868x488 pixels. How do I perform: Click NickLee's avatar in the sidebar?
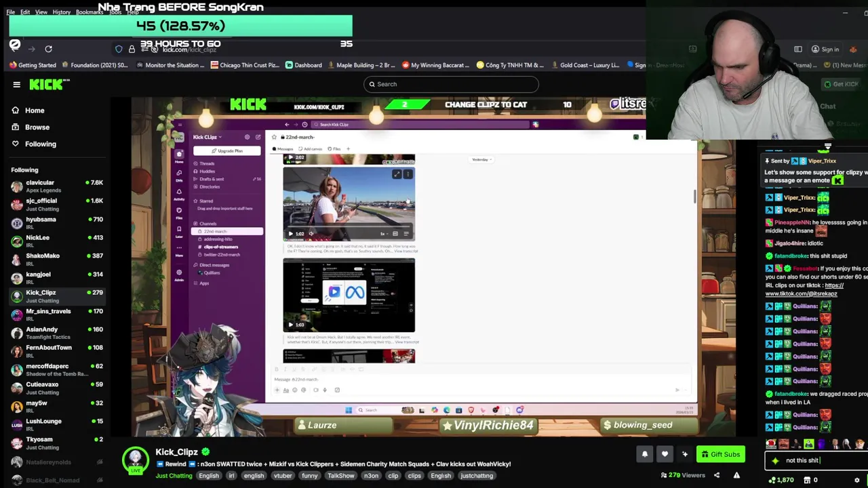coord(17,241)
